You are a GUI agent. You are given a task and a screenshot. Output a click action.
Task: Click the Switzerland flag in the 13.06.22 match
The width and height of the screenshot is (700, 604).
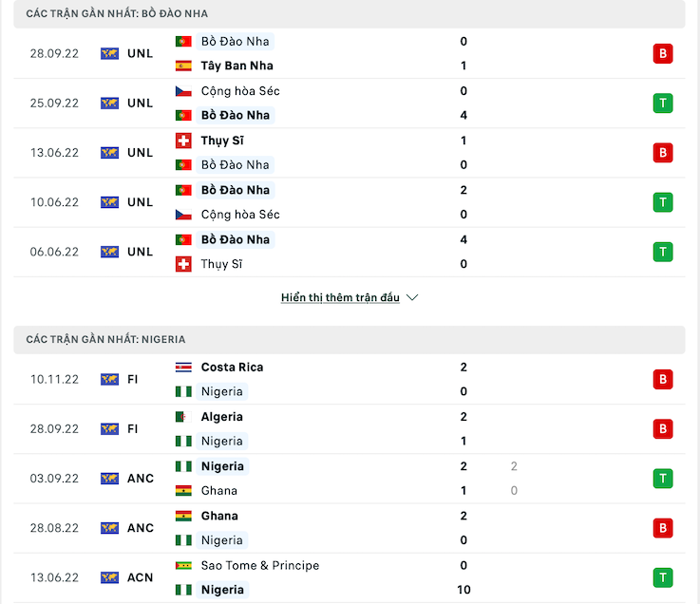tap(183, 141)
